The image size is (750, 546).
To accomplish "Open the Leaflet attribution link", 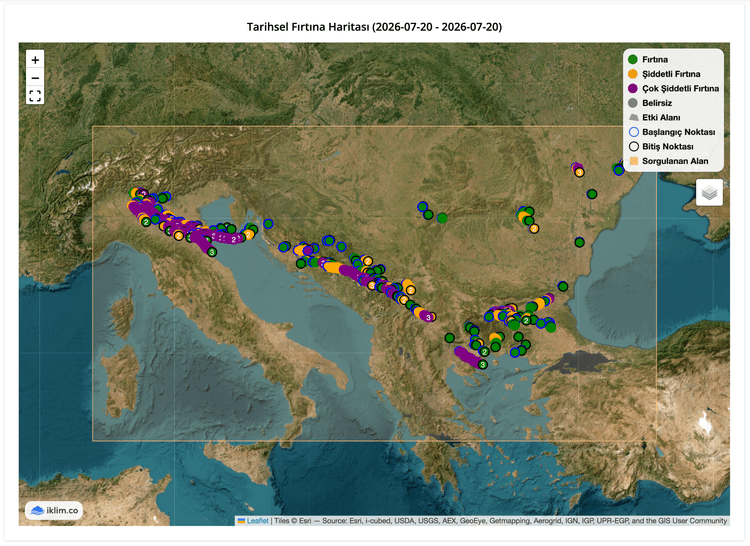I will coord(257,521).
